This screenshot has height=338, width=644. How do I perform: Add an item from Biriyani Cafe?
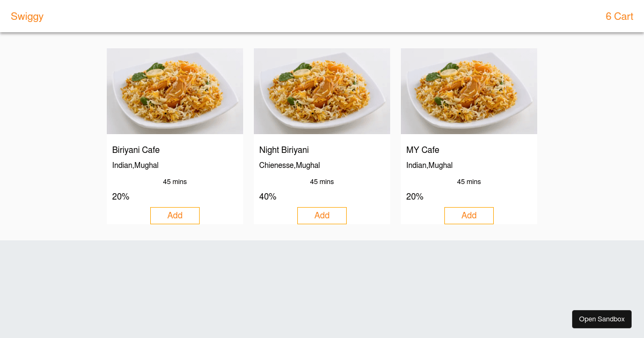pyautogui.click(x=174, y=215)
